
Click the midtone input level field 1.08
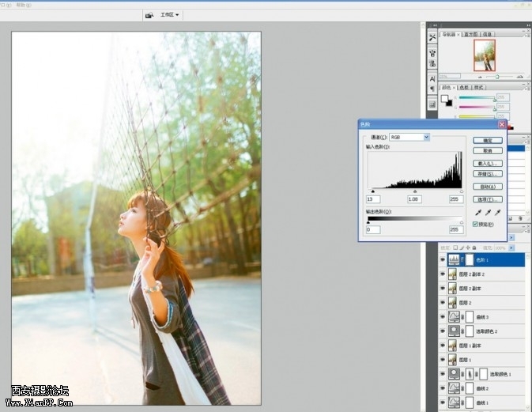(415, 199)
